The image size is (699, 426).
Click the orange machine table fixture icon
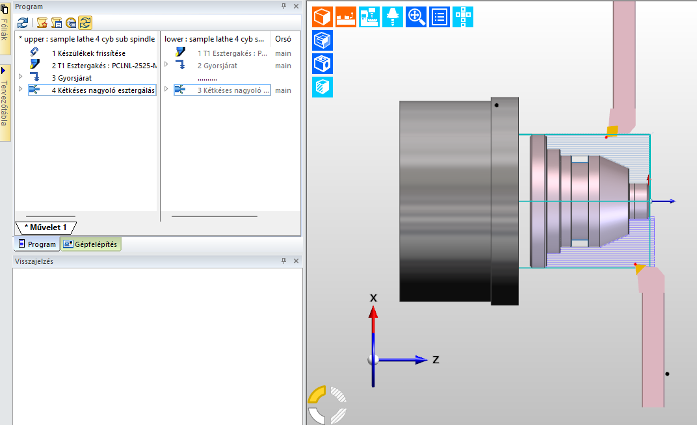[345, 17]
